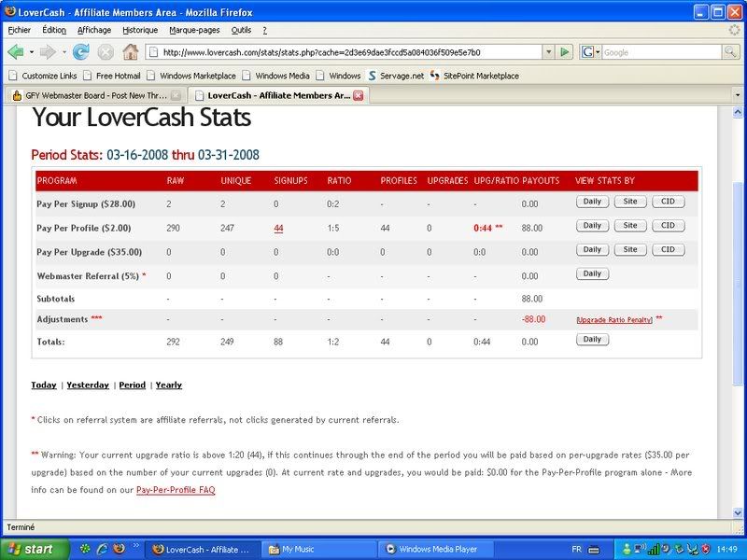This screenshot has height=560, width=747.
Task: View CID stats for Pay Per Profile
Action: (668, 225)
